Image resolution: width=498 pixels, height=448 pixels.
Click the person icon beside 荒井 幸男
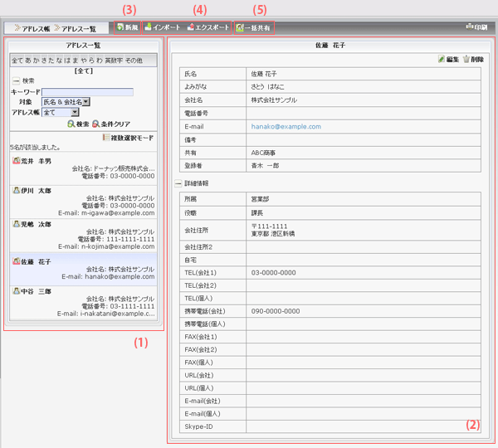click(17, 160)
